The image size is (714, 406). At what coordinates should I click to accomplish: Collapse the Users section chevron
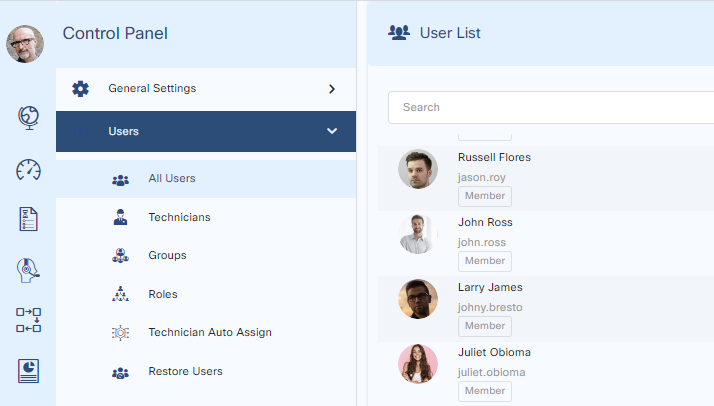click(332, 131)
